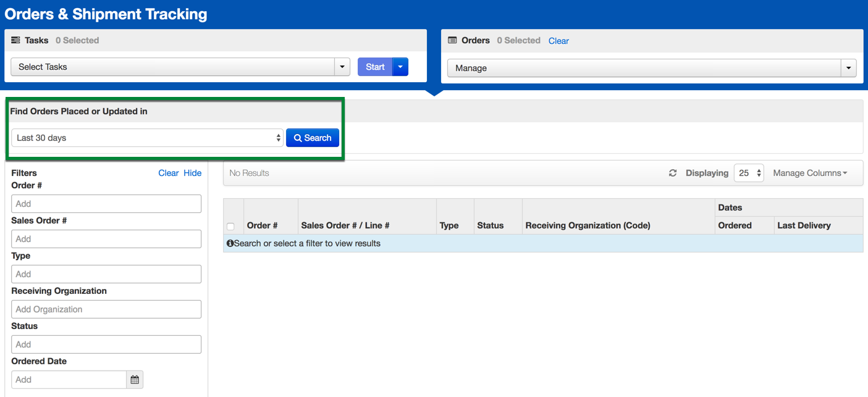Click the Receiving Organization filter field
Image resolution: width=868 pixels, height=397 pixels.
pyautogui.click(x=106, y=309)
